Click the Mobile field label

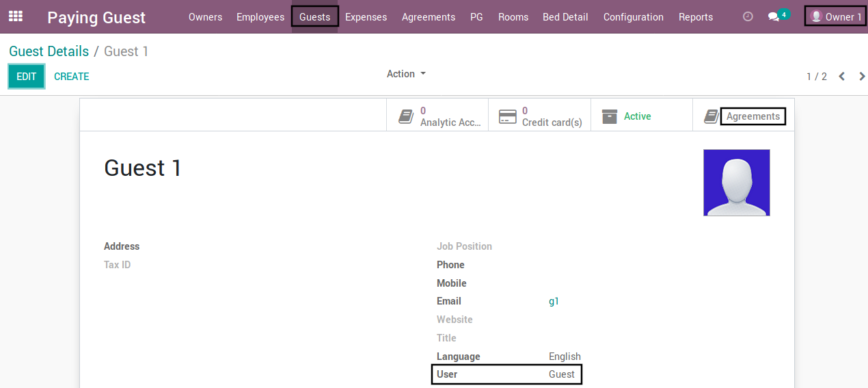(452, 283)
